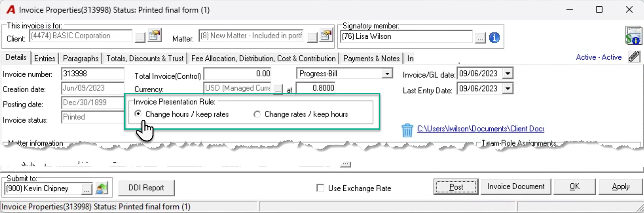Click the paperclip attachment icon
Viewport: 644px width, 213px height.
click(x=634, y=57)
